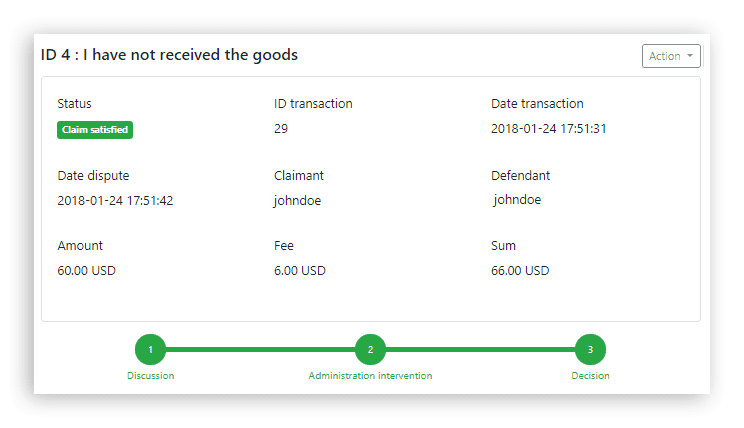
Task: Click the transaction date 2018-01-24 17:51:31
Action: coord(549,129)
